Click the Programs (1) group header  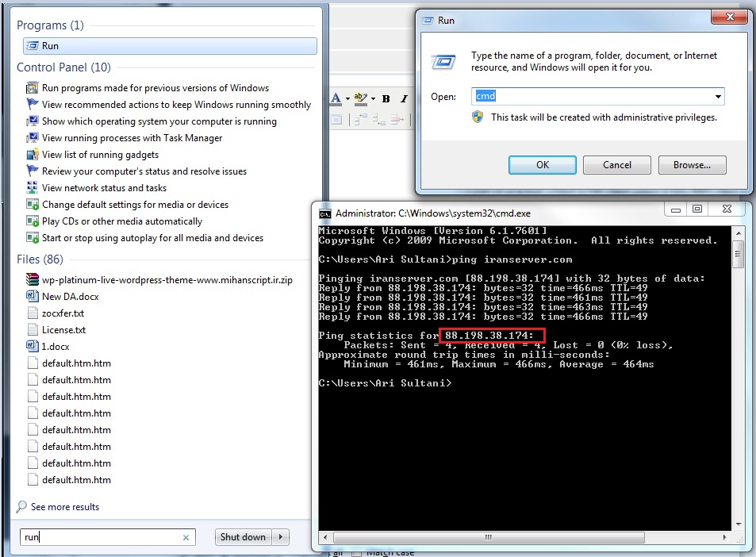(x=50, y=25)
